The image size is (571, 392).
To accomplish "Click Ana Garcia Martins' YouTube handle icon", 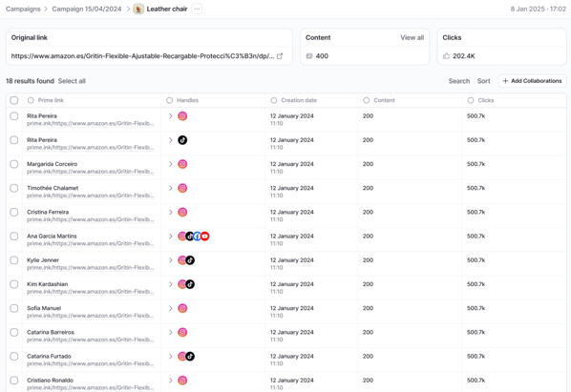I will coord(205,237).
